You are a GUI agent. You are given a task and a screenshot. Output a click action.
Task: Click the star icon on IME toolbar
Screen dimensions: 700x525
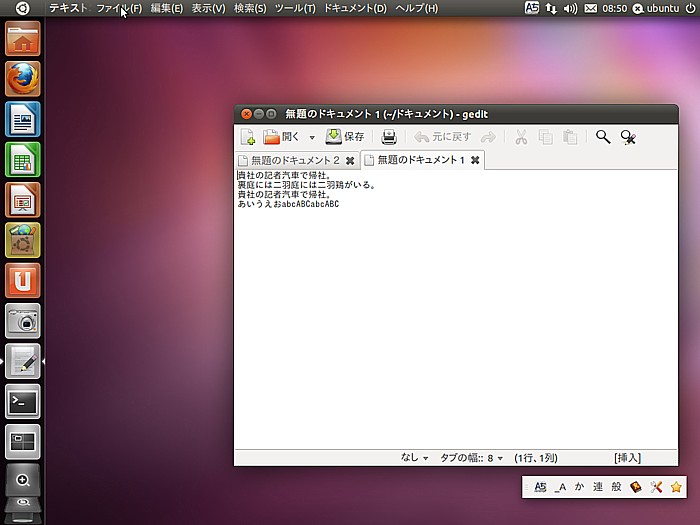coord(676,487)
